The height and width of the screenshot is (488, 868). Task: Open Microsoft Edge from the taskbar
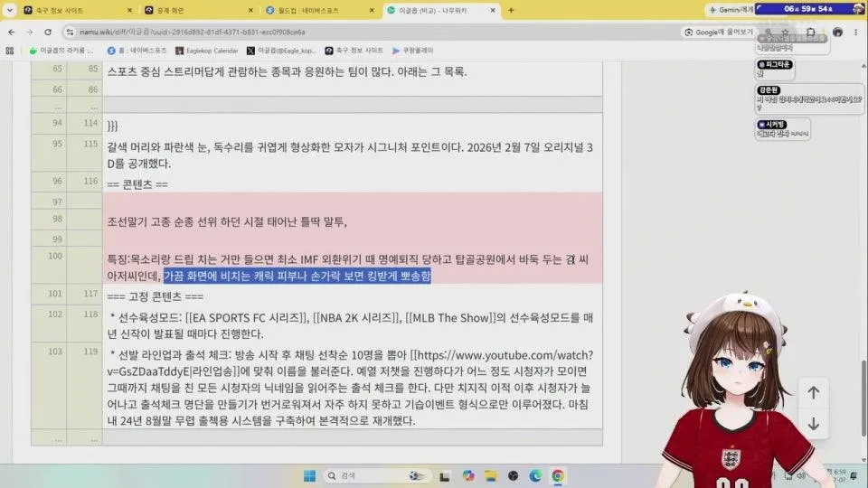[535, 476]
